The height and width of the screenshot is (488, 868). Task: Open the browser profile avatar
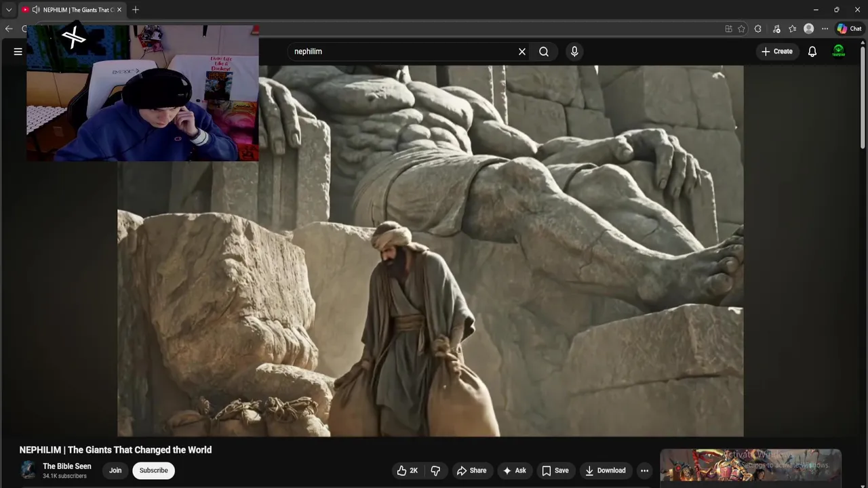[x=808, y=28]
